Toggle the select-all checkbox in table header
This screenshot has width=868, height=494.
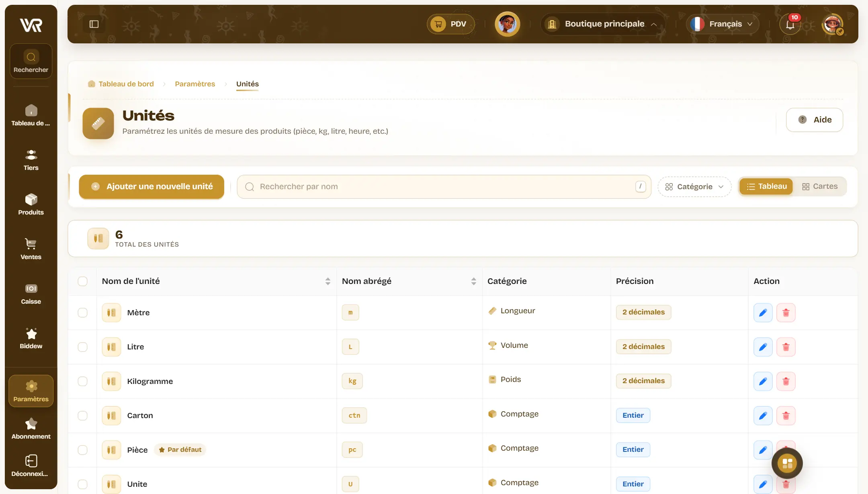click(x=82, y=281)
